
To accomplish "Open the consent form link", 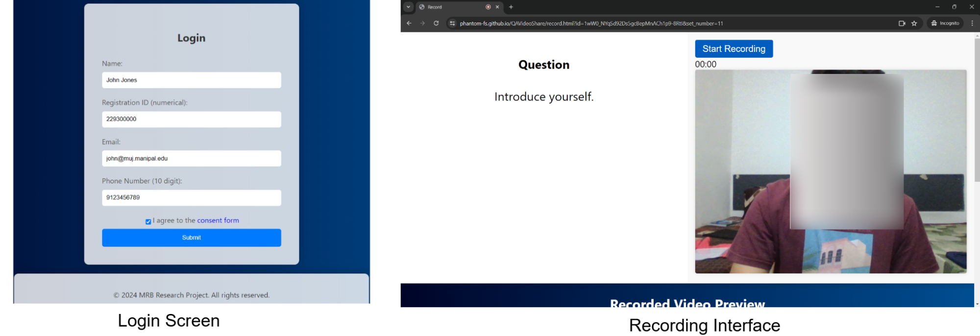I will pos(218,220).
